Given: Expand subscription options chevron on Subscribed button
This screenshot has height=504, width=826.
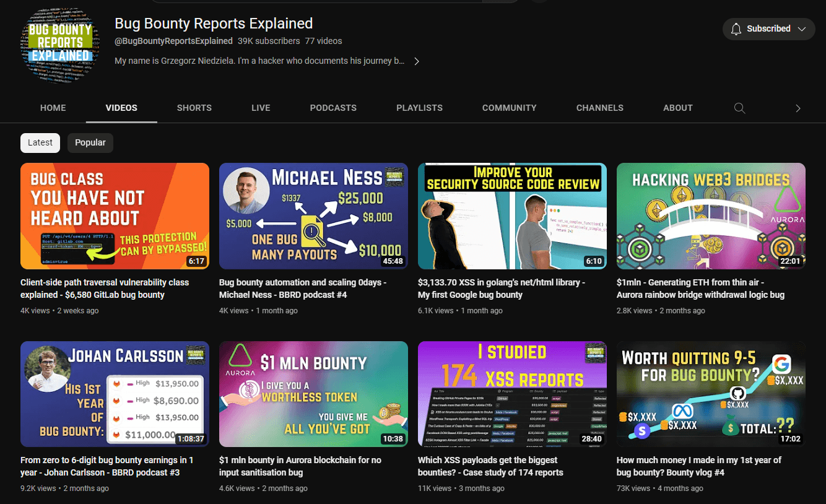Looking at the screenshot, I should [x=802, y=28].
